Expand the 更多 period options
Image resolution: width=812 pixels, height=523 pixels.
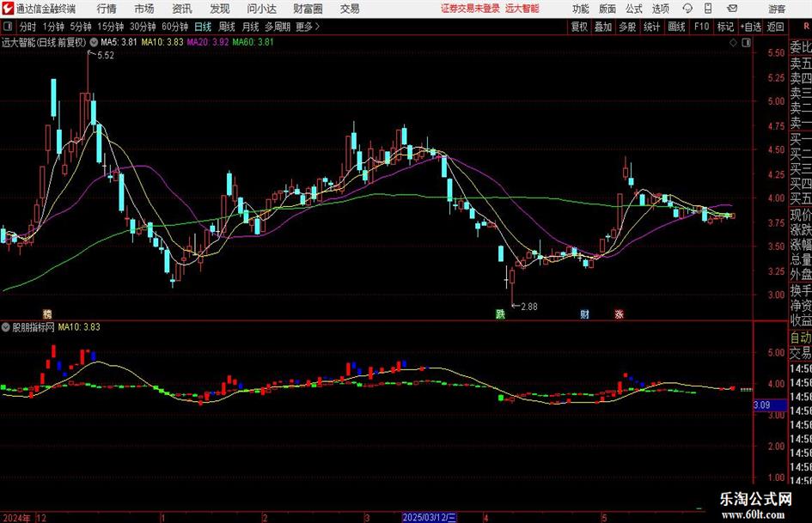tap(308, 27)
